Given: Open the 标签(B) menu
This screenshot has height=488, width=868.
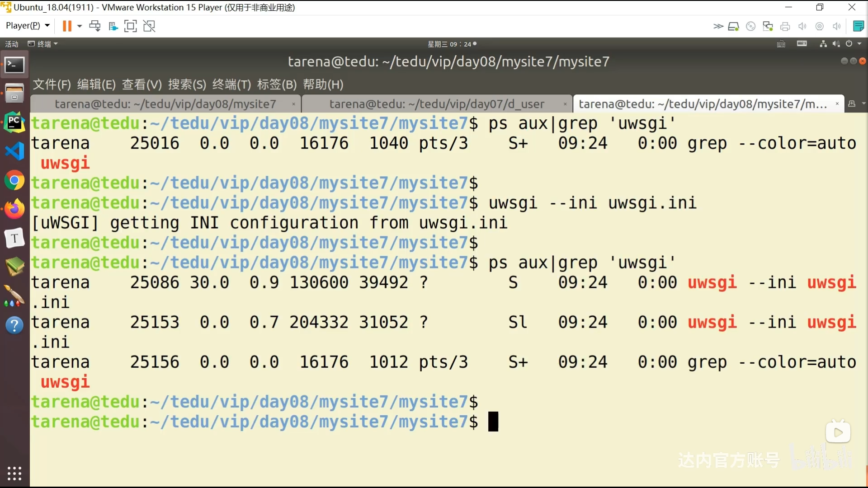Looking at the screenshot, I should pos(277,84).
